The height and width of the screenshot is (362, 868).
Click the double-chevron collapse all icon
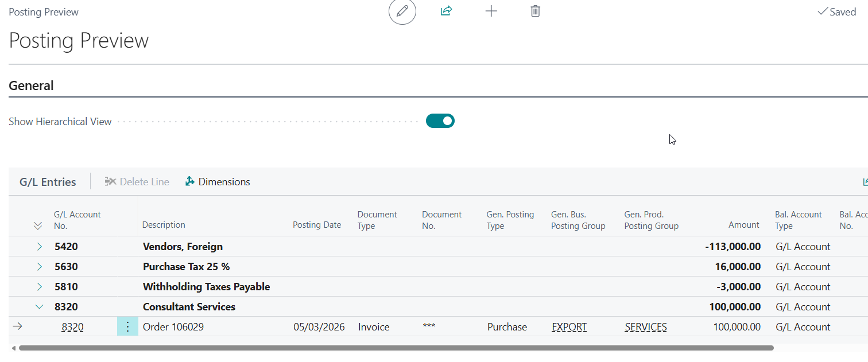pos(38,225)
